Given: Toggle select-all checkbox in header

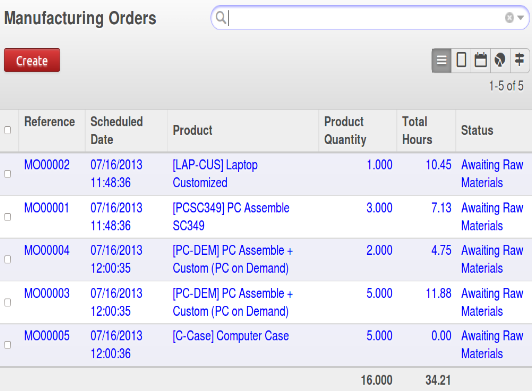Looking at the screenshot, I should 7,130.
